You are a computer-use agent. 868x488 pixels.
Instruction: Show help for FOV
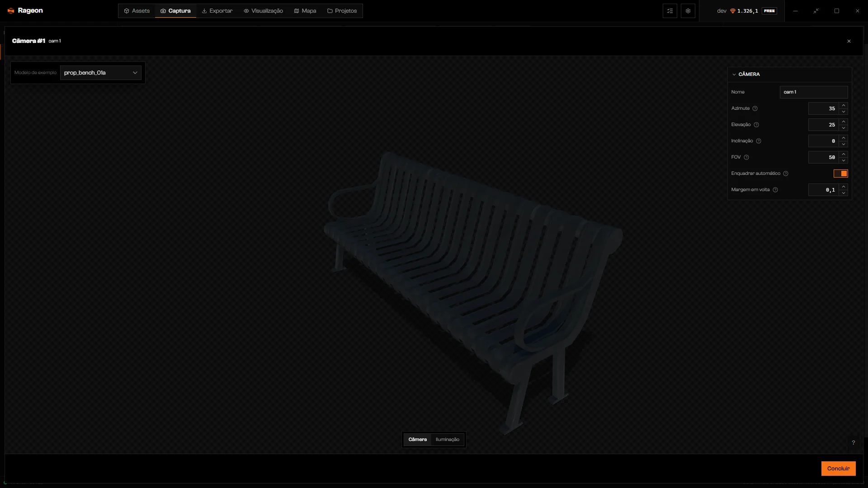[x=746, y=157]
